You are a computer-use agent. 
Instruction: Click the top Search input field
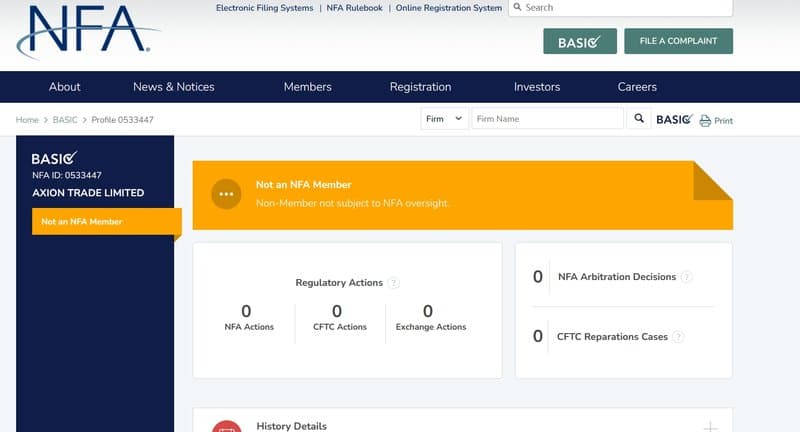(x=620, y=8)
